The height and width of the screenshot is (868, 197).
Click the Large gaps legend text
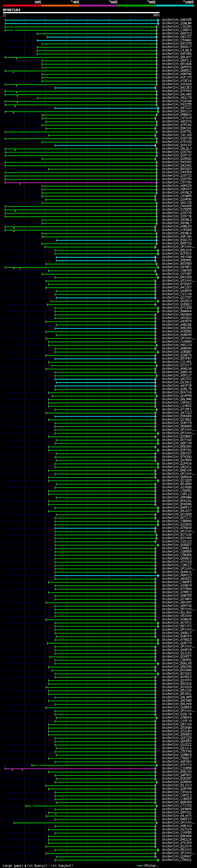point(38,865)
